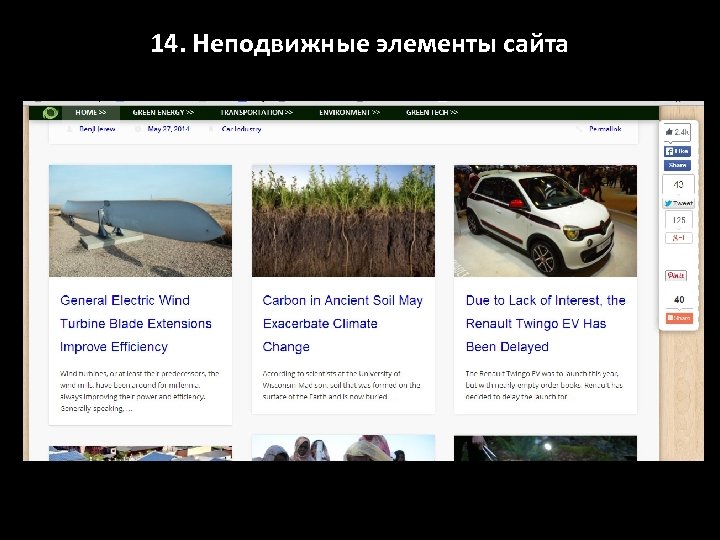Image resolution: width=720 pixels, height=540 pixels.
Task: Open Renault Twingo EV Has Been Delayed article
Action: [x=546, y=323]
